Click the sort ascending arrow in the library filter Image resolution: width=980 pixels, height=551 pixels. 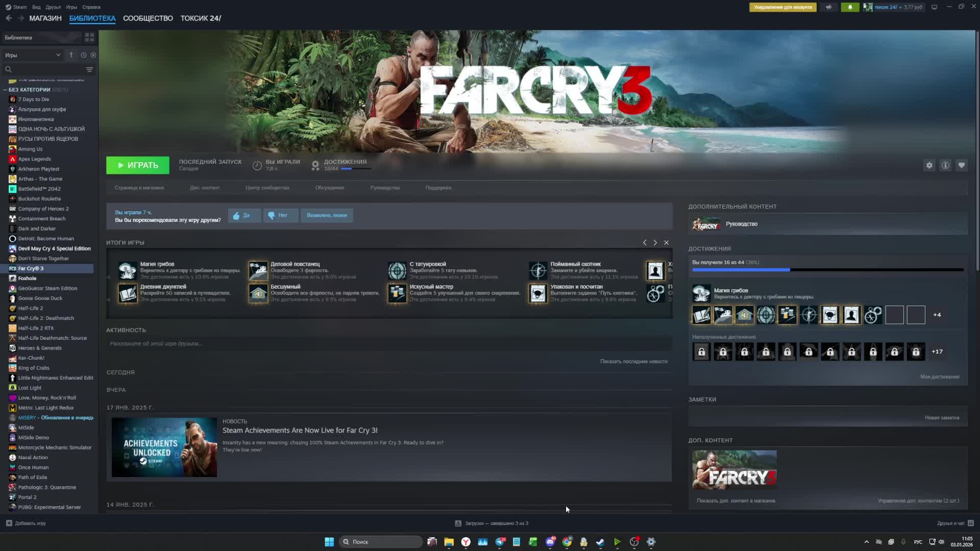(71, 55)
